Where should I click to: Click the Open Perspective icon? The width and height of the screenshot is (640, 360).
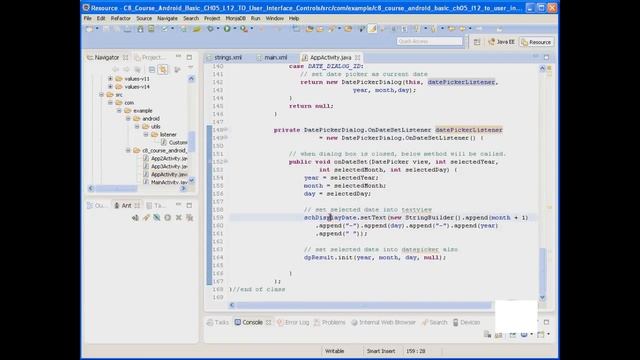[x=477, y=42]
